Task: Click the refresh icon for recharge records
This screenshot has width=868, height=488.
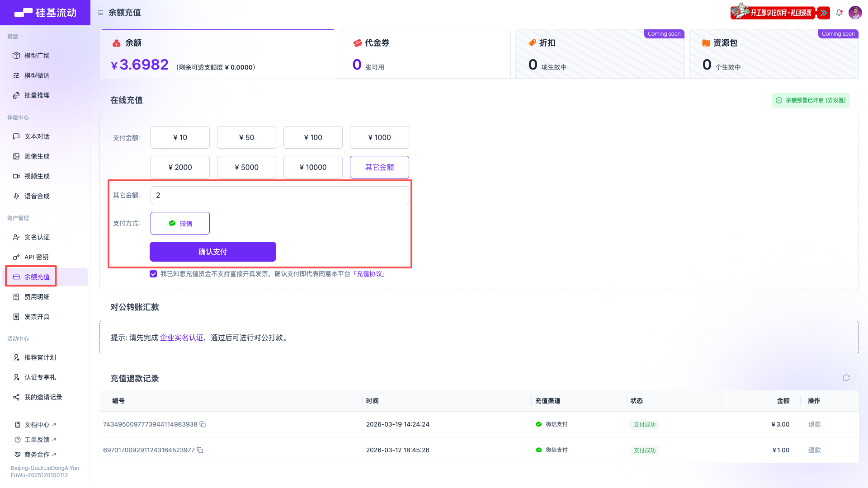Action: point(846,378)
